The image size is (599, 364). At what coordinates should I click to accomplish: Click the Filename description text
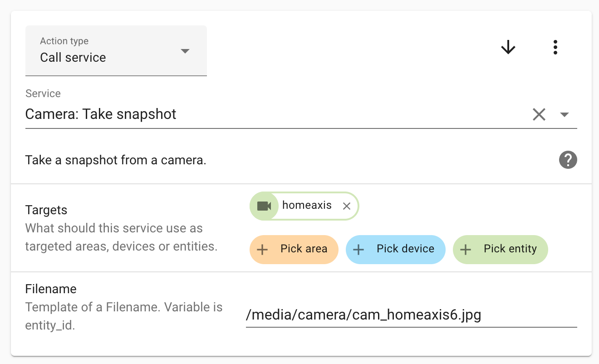[124, 316]
